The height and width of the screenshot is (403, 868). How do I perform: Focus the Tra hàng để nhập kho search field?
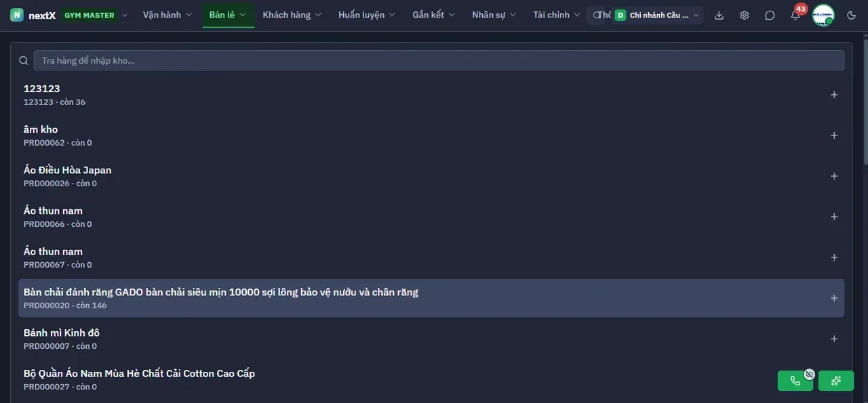[439, 60]
